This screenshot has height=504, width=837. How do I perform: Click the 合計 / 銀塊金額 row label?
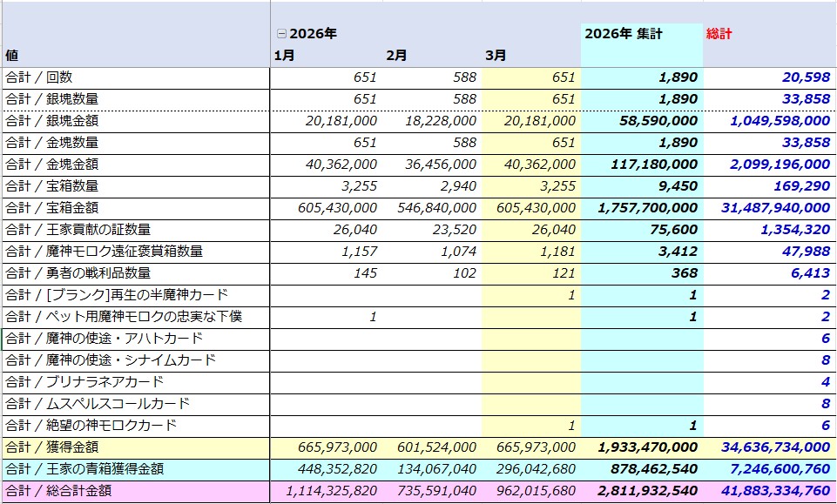pyautogui.click(x=51, y=121)
